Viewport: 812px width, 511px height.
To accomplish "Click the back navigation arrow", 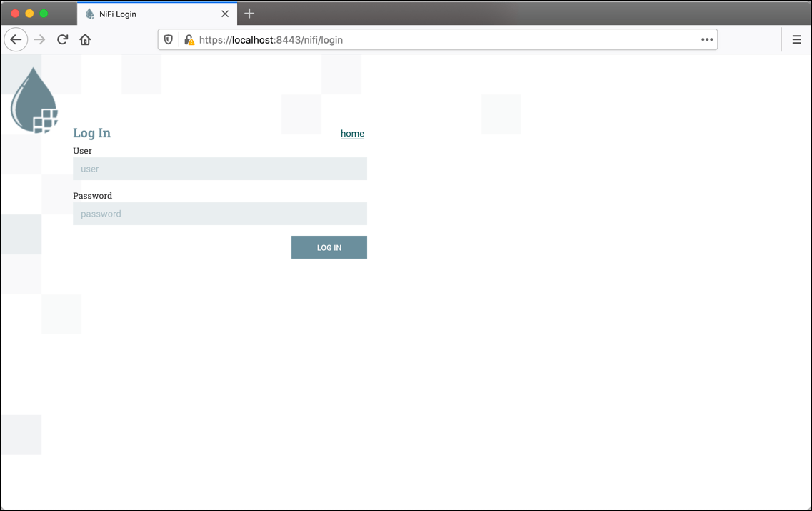I will click(16, 39).
